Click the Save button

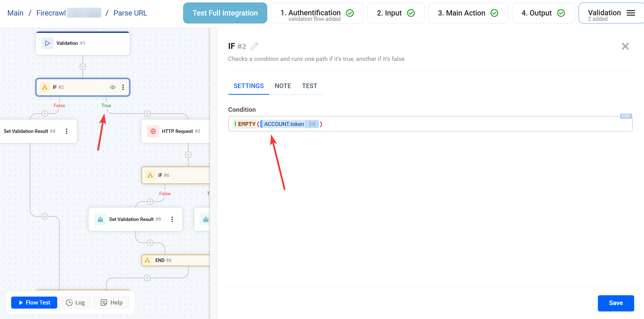coord(616,303)
